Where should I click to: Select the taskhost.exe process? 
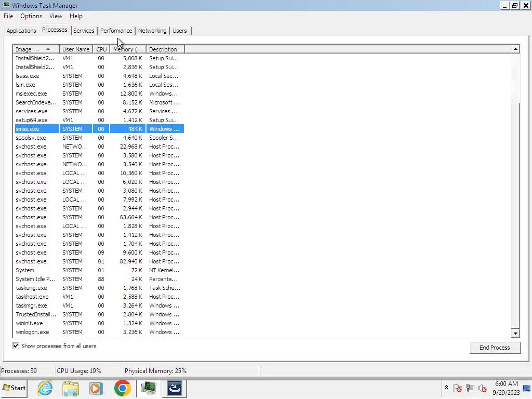coord(99,297)
